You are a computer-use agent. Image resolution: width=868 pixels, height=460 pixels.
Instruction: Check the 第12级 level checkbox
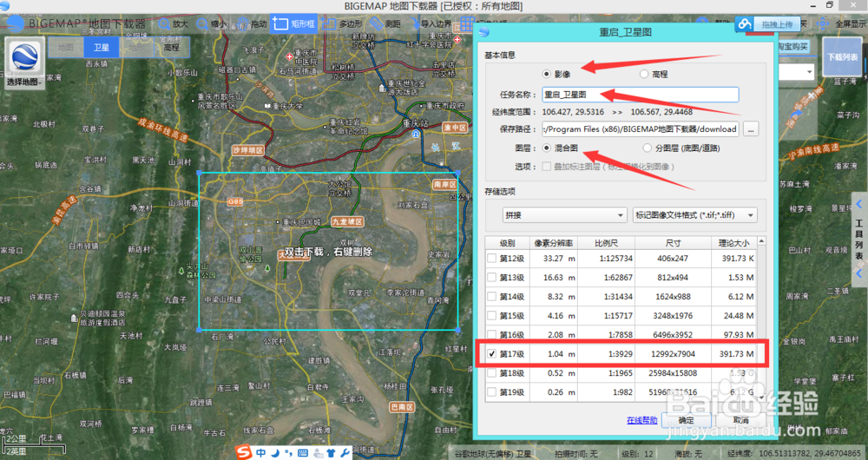pyautogui.click(x=491, y=258)
